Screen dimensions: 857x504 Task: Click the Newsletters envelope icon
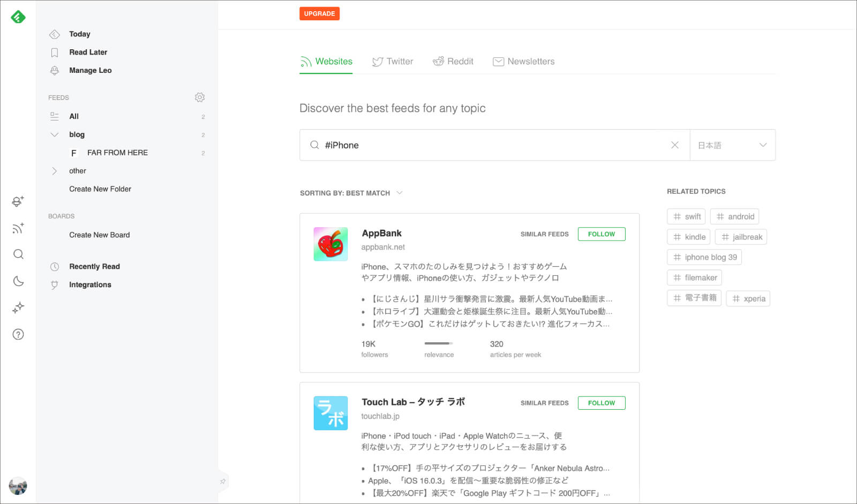[498, 62]
